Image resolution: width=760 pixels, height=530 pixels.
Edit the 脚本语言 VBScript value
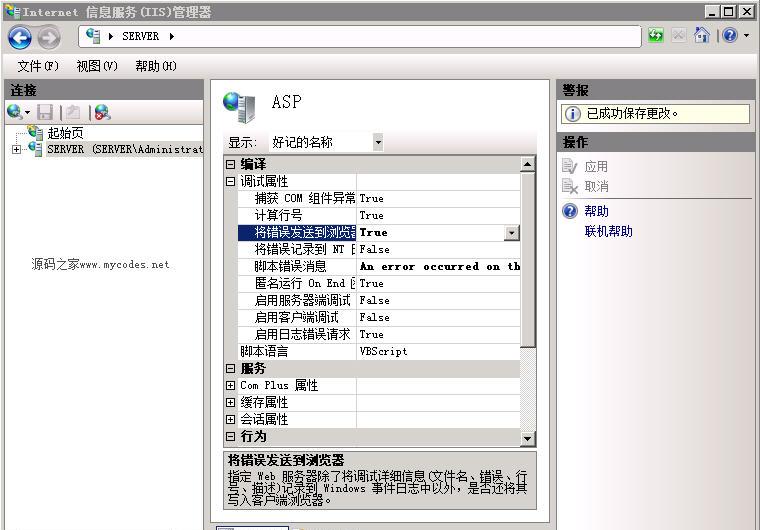[439, 351]
